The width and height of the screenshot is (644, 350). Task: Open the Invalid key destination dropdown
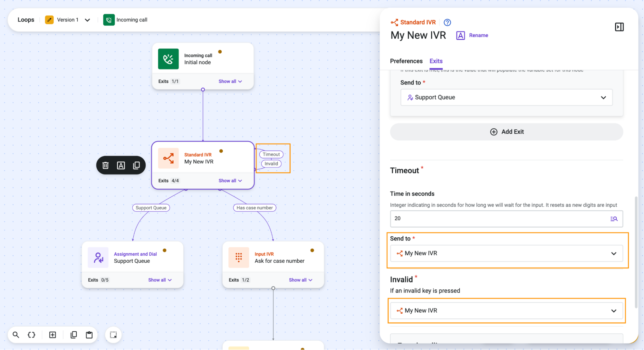[x=506, y=311]
